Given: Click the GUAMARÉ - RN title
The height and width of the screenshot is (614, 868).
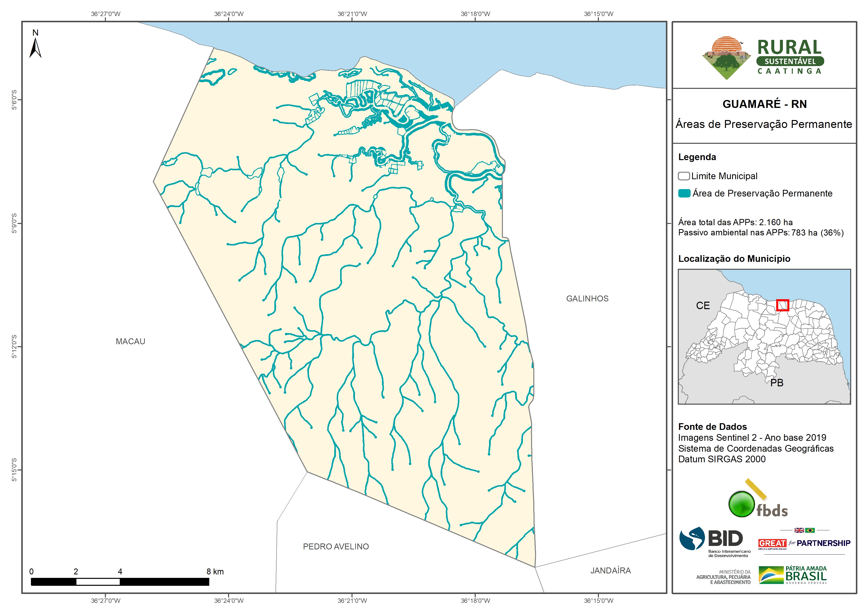Looking at the screenshot, I should 764,104.
